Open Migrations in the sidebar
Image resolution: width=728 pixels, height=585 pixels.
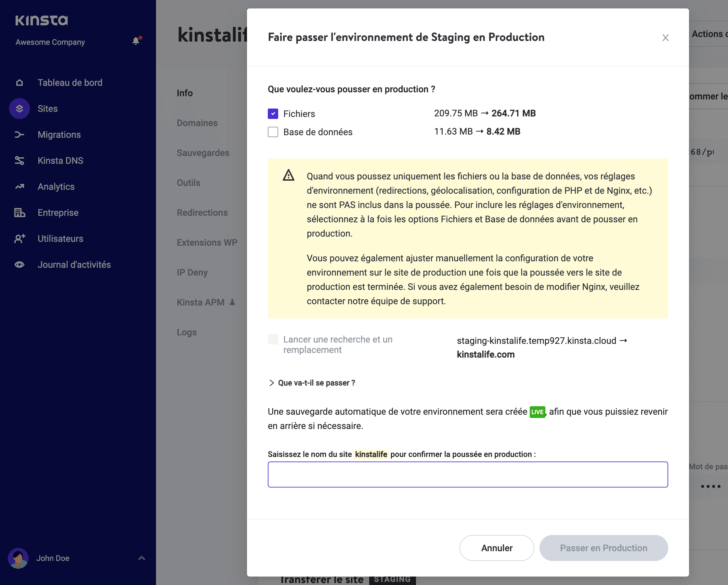pos(59,135)
